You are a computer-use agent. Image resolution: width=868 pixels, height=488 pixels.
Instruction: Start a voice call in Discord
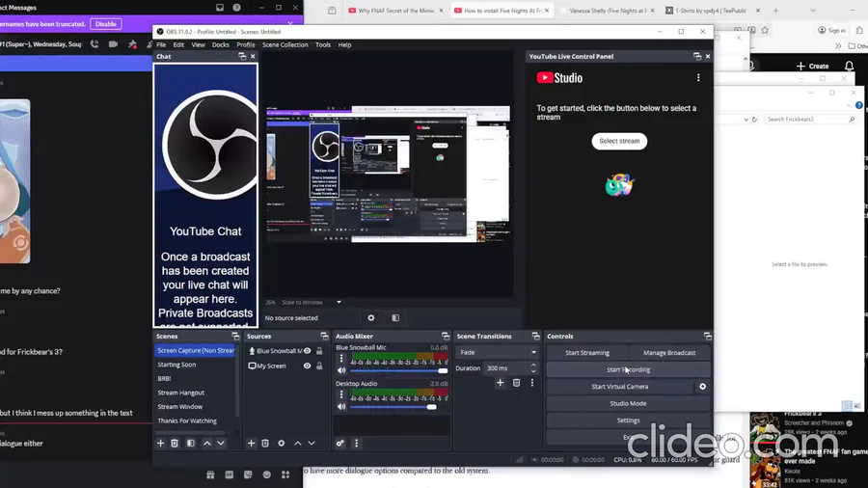[95, 44]
